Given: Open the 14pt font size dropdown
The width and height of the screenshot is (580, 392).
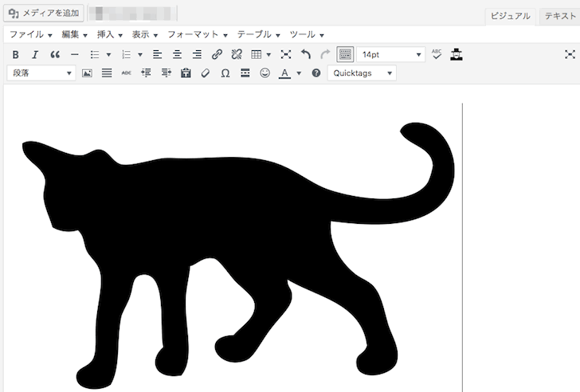Looking at the screenshot, I should 391,55.
